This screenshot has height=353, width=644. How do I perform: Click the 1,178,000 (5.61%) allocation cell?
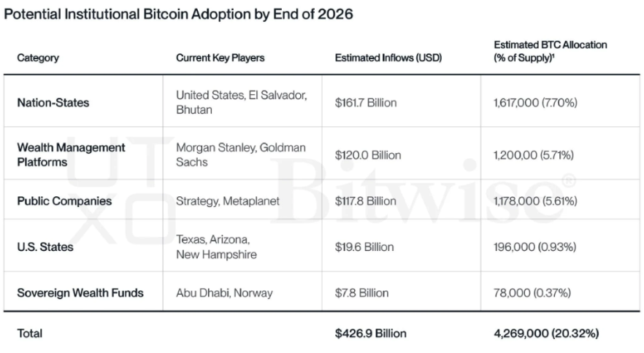pos(535,201)
